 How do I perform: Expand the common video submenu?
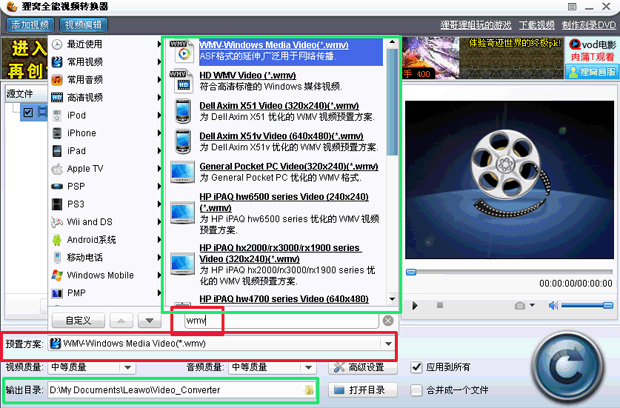tap(159, 62)
